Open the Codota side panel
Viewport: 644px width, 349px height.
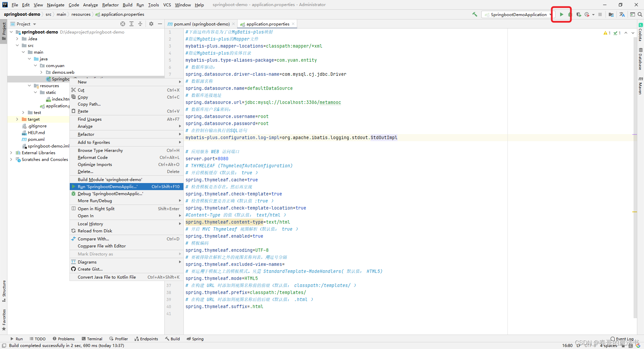640,32
